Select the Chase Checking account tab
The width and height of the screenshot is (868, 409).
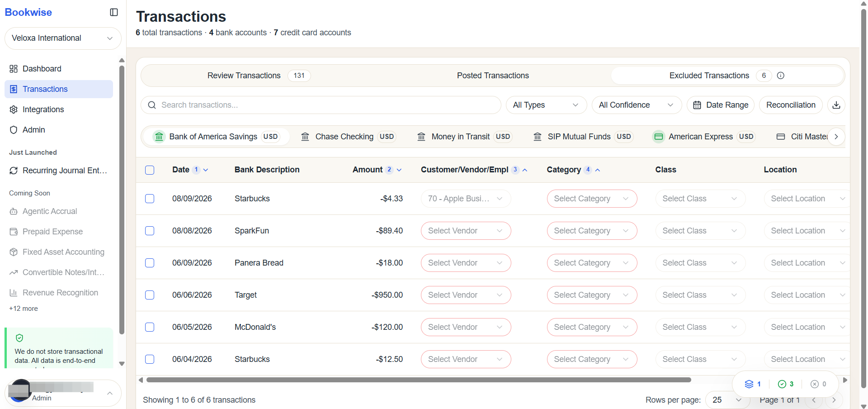click(x=348, y=137)
